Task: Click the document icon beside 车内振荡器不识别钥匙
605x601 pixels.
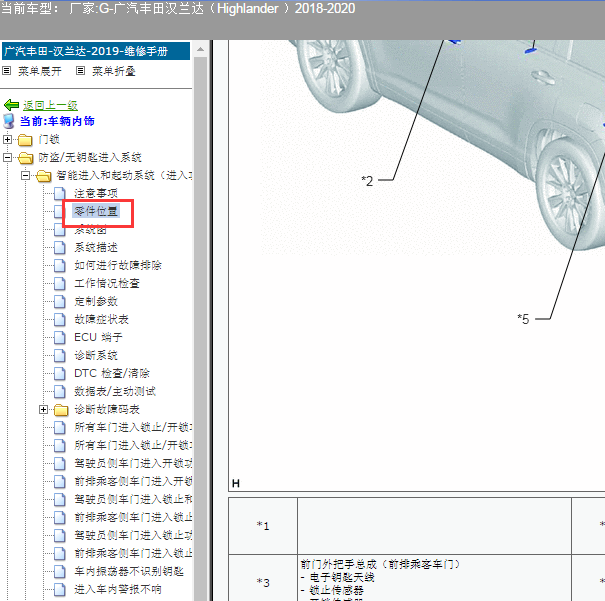Action: [59, 571]
